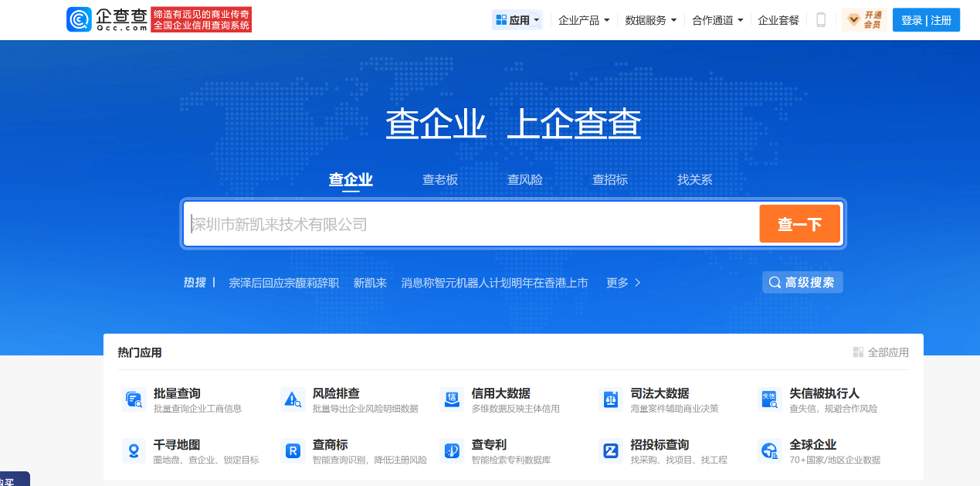Open the 应用 applications dropdown
This screenshot has width=980, height=486.
tap(516, 19)
